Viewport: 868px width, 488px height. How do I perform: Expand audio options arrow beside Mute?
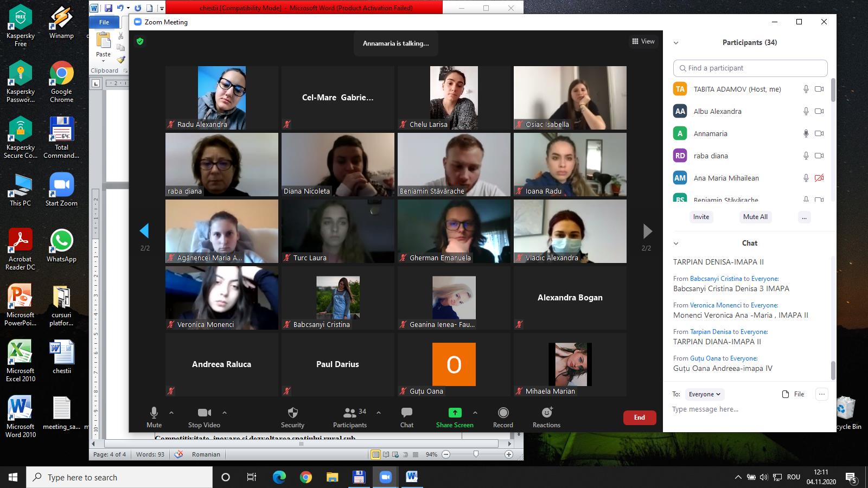click(x=171, y=413)
